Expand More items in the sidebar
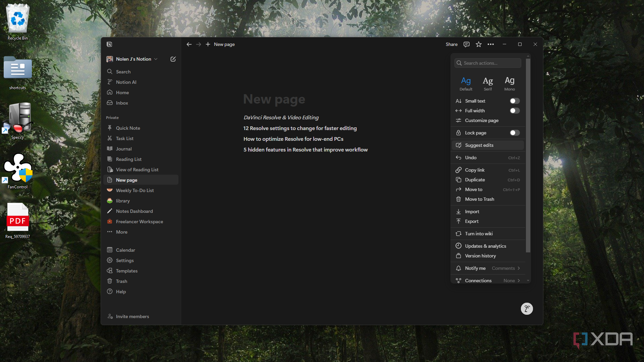 pos(141,232)
